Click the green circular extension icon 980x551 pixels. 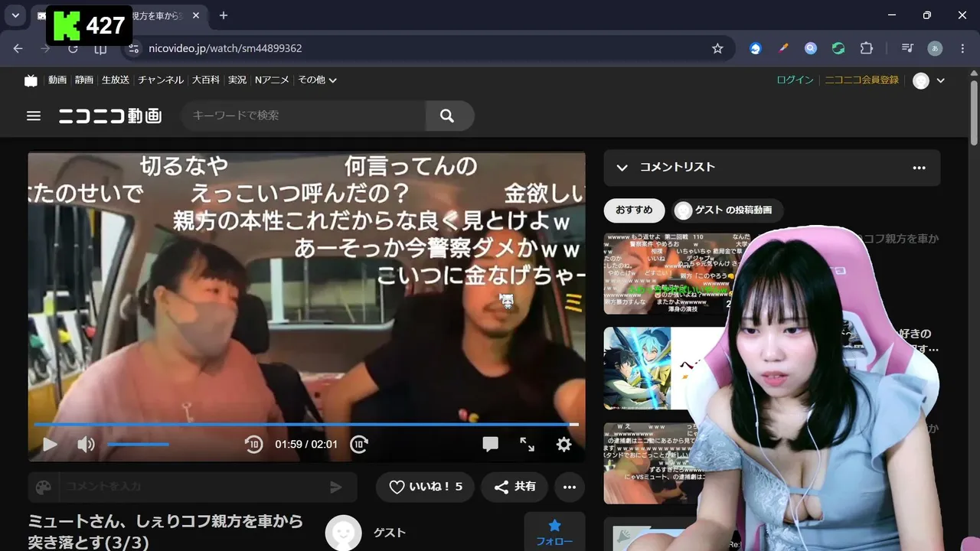coord(838,48)
